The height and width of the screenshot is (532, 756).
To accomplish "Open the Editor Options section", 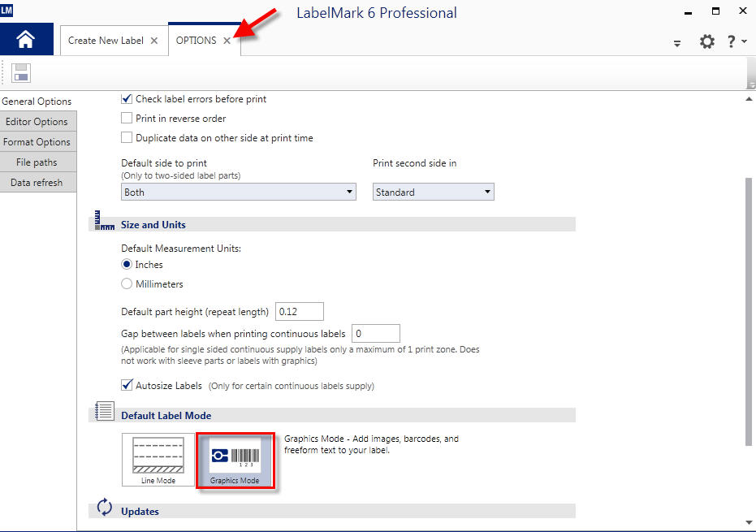I will coord(37,122).
